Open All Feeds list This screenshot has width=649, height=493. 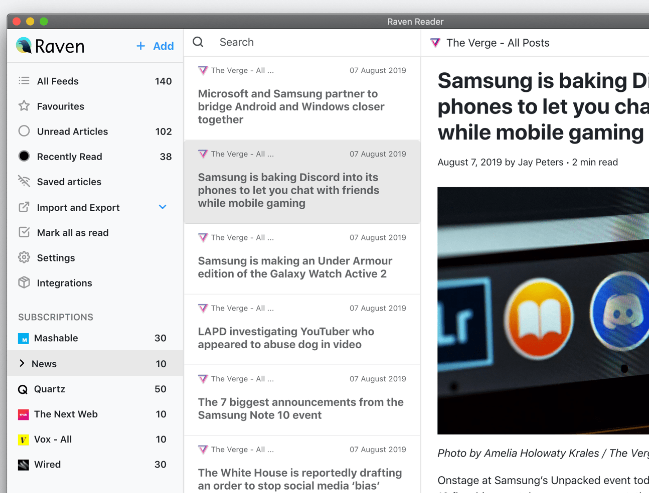click(x=95, y=81)
